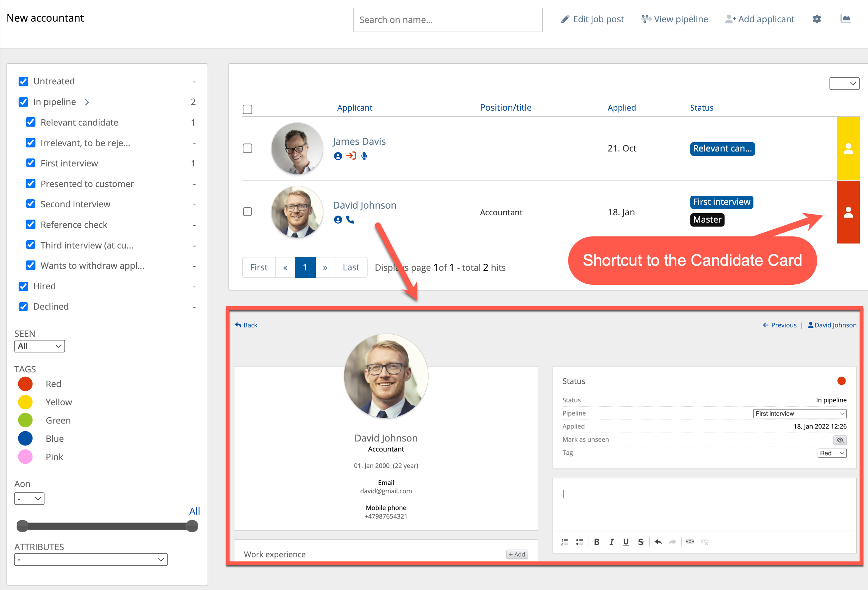
Task: Open James Davis name link
Action: tap(359, 141)
